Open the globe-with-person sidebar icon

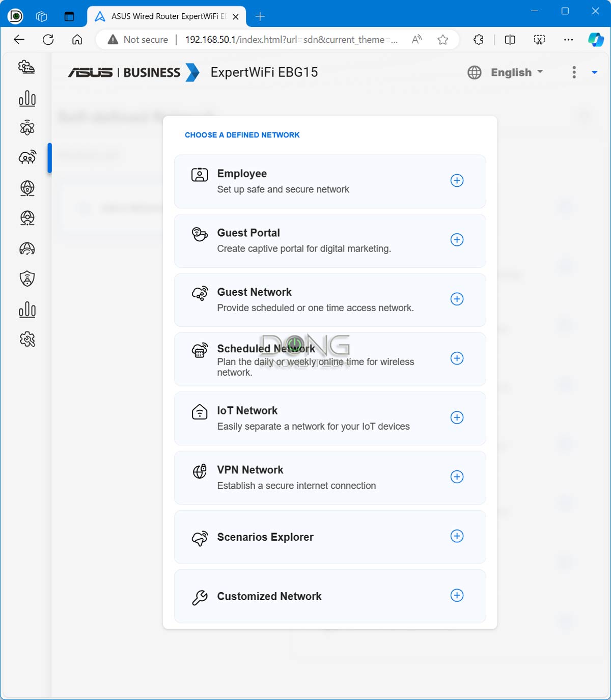point(27,218)
